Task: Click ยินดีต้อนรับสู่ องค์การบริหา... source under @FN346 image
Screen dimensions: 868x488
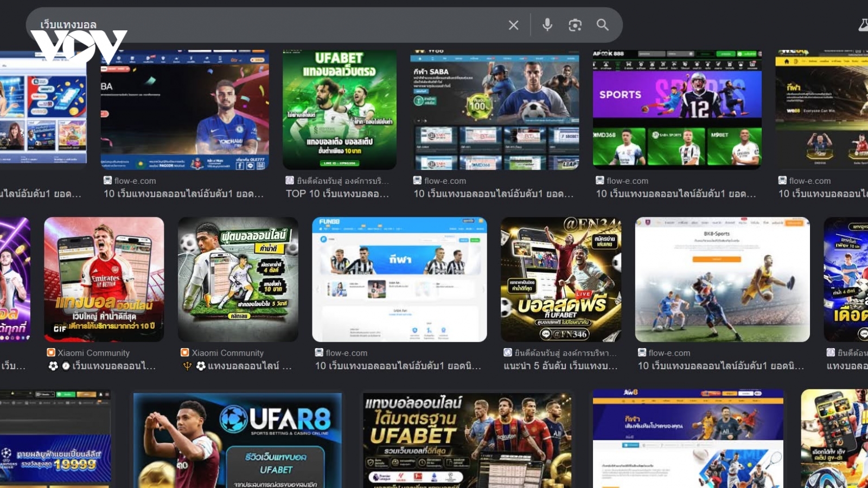Action: pos(566,353)
